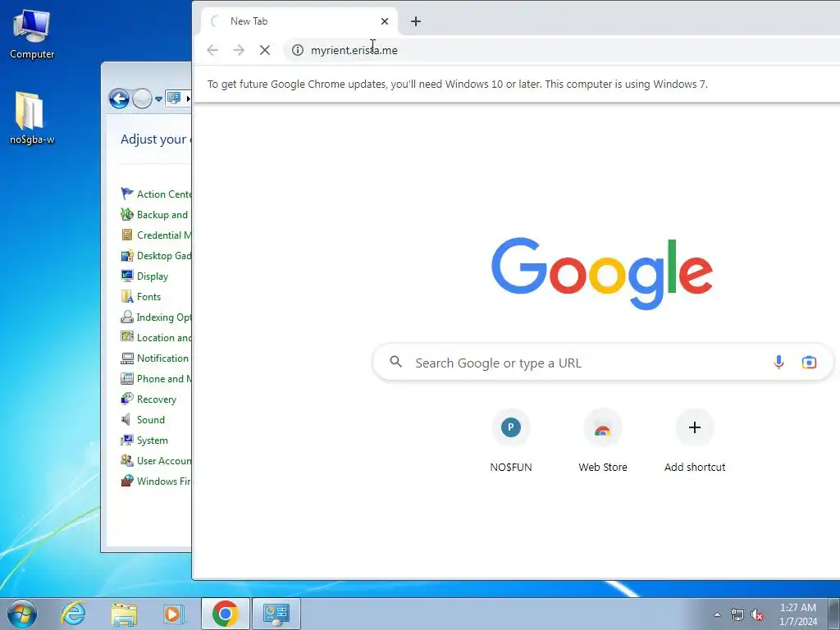Click Chrome's back navigation arrow
This screenshot has width=840, height=630.
pyautogui.click(x=212, y=50)
